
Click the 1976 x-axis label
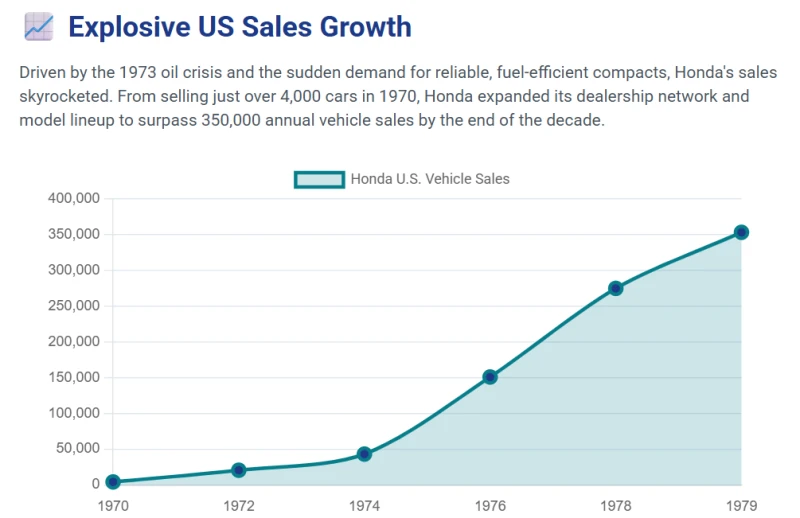click(490, 506)
